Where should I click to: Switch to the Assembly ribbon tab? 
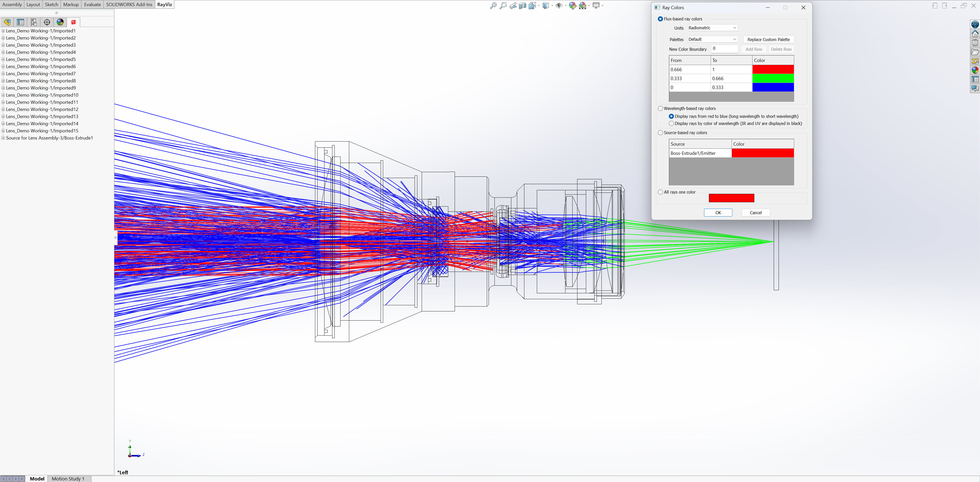coord(12,5)
